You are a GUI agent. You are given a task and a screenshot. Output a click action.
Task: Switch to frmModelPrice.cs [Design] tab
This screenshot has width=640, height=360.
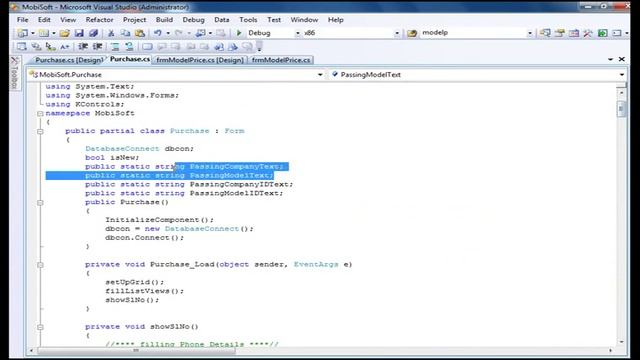pos(200,60)
